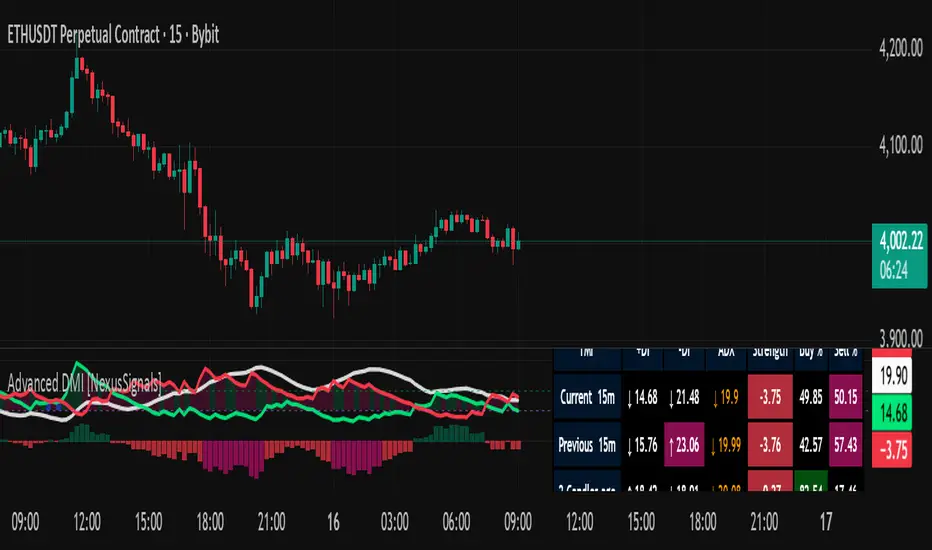Click the red -3.75 strength value tag
Viewport: 932px width, 550px height.
(892, 450)
